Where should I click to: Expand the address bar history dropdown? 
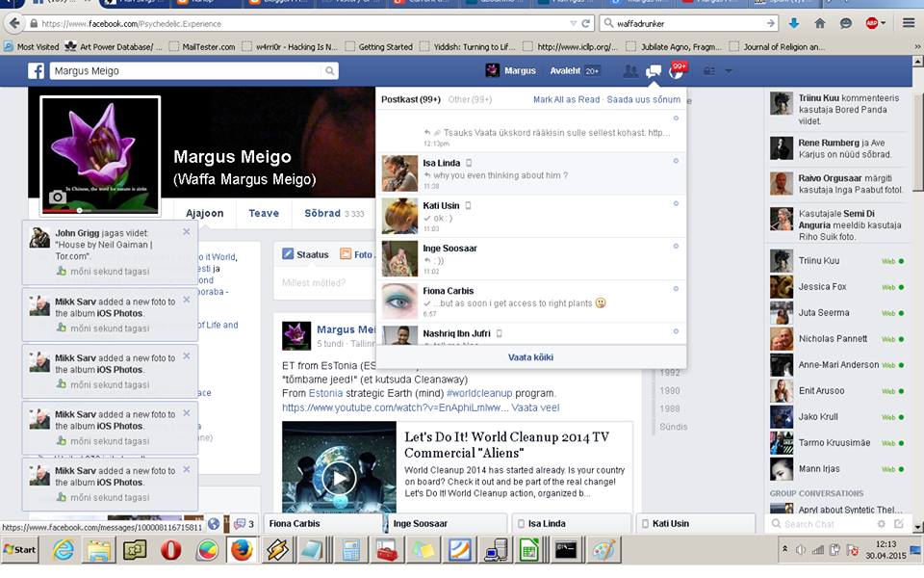tap(573, 23)
